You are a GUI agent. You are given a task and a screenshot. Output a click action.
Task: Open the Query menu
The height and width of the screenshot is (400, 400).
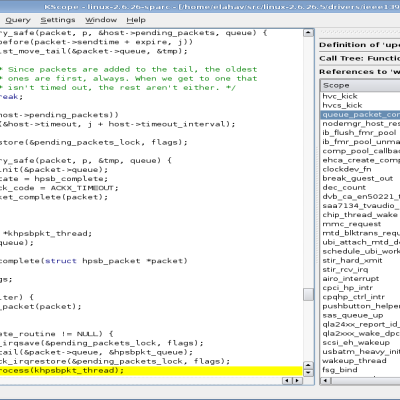[x=18, y=20]
